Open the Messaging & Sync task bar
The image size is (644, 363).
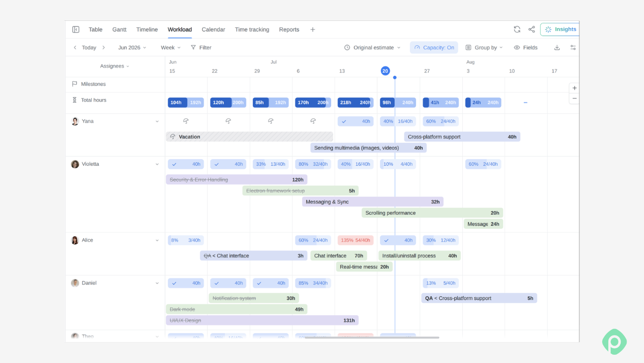(x=372, y=202)
